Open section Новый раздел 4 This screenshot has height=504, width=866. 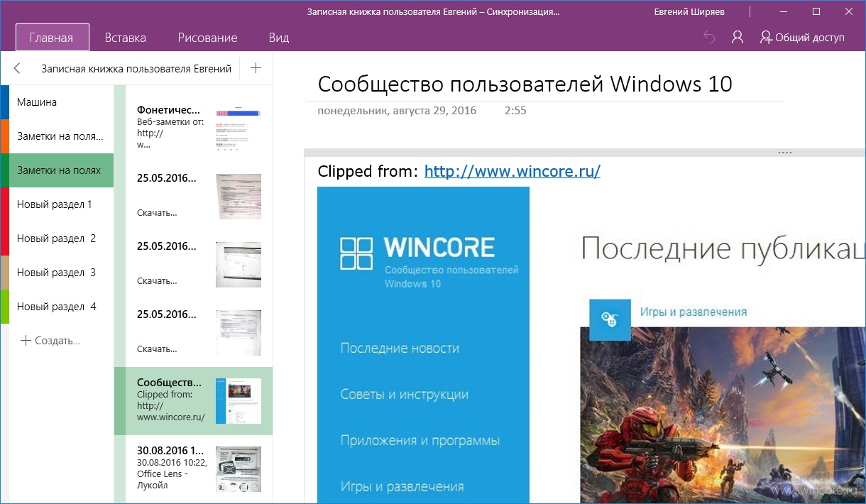pyautogui.click(x=57, y=307)
